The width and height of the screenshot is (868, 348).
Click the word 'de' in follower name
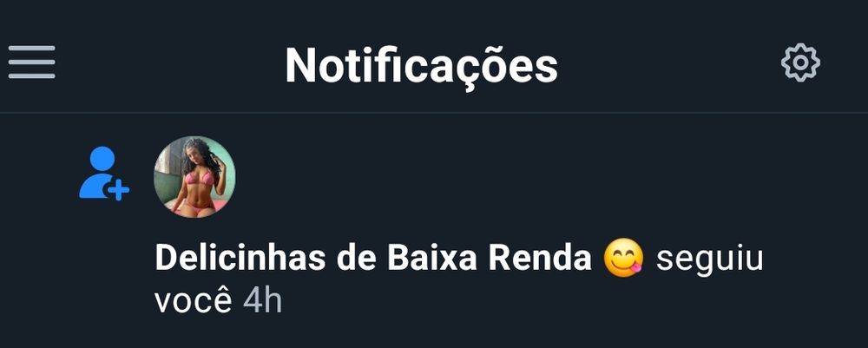(x=356, y=259)
